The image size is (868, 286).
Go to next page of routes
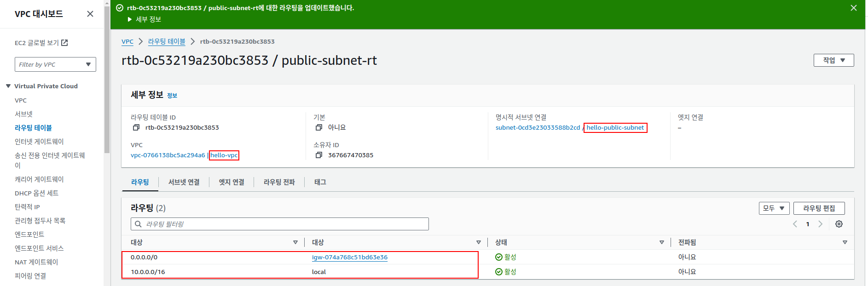click(820, 224)
